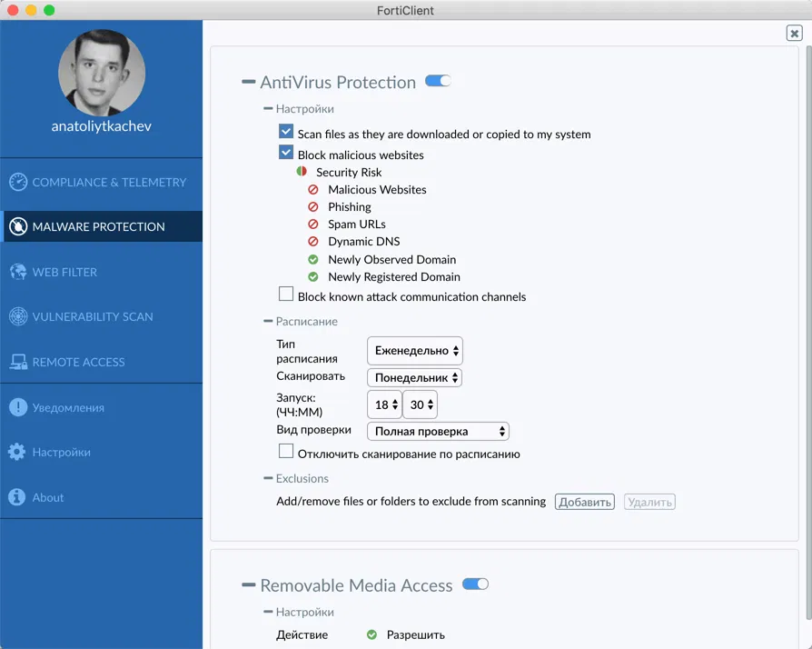The image size is (812, 649).
Task: Open the Remote Access tab
Action: (x=102, y=362)
